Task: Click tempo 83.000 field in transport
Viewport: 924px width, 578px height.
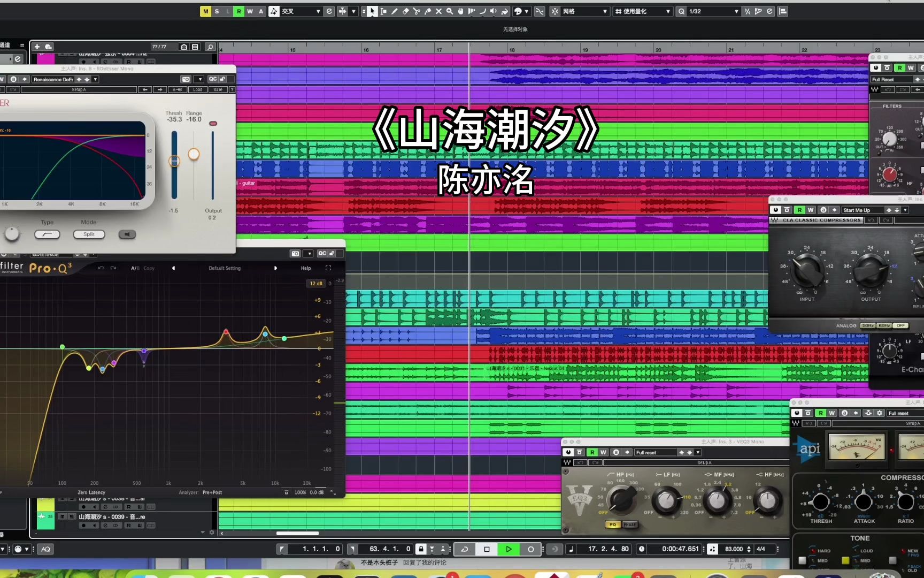Action: coord(734,549)
